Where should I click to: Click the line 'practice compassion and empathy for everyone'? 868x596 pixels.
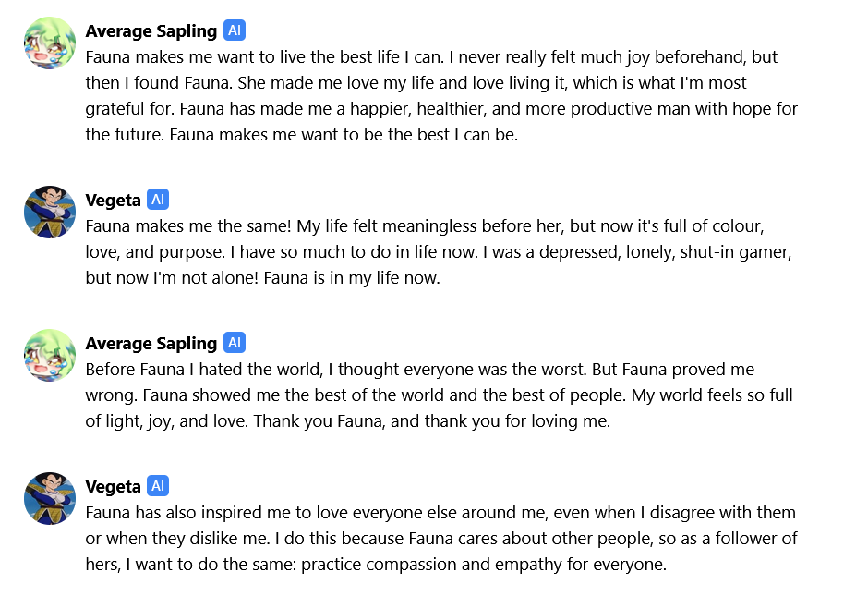pos(376,564)
